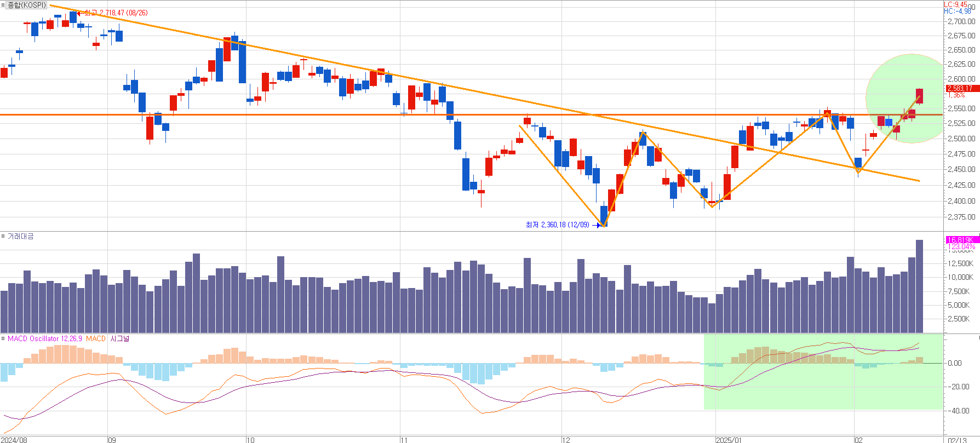Click the 2025/01 date on the time axis
Viewport: 980px width, 443px height.
729,440
